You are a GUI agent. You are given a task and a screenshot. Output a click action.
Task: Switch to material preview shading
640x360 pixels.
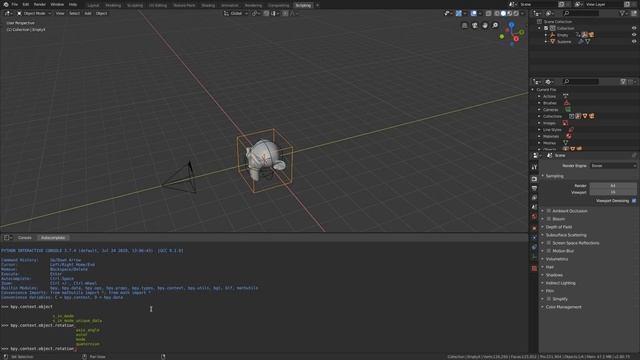(510, 13)
